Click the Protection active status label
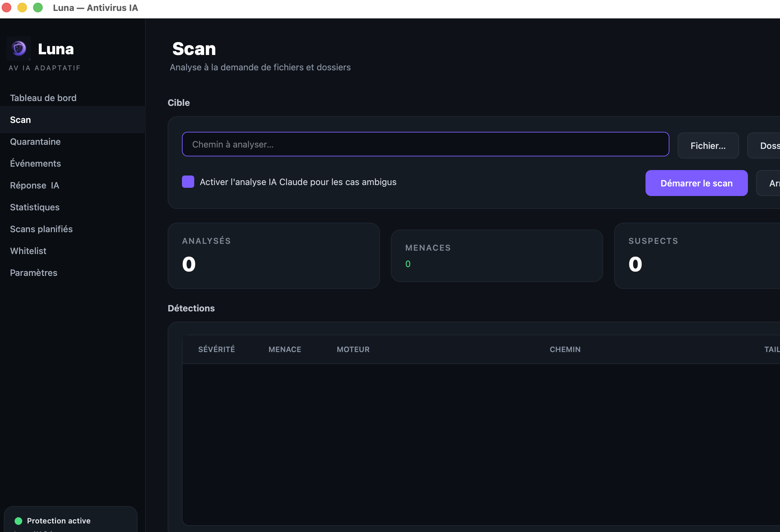The width and height of the screenshot is (780, 532). tap(59, 521)
